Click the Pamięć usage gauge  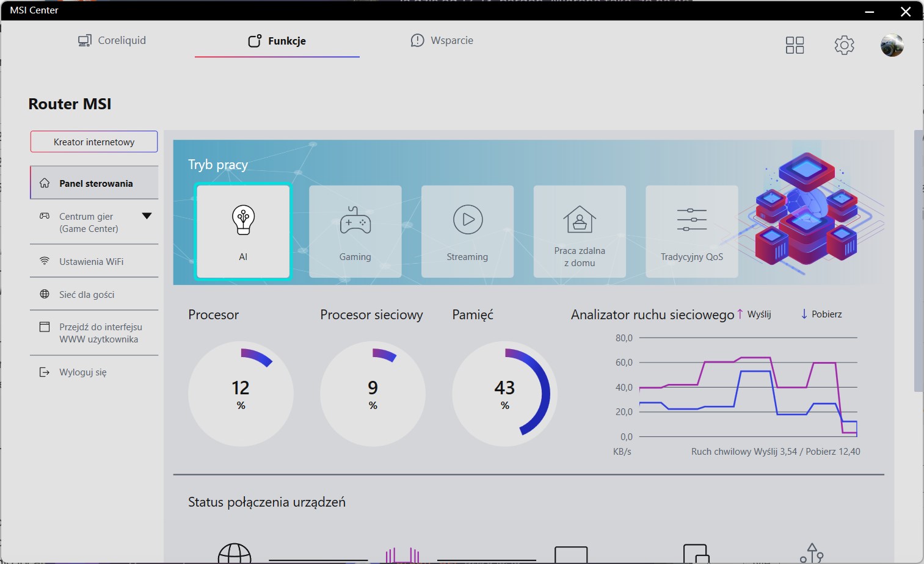[504, 394]
